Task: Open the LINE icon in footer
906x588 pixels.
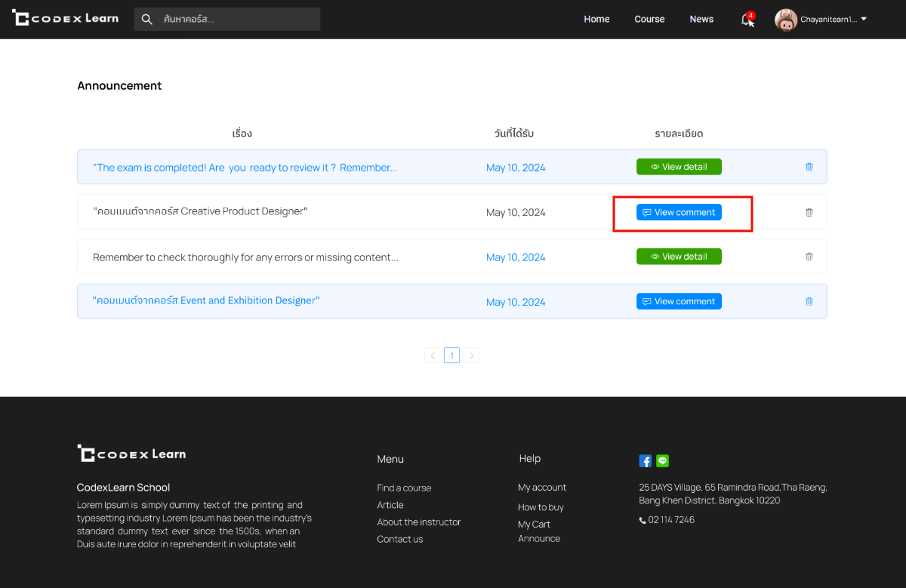Action: click(662, 460)
